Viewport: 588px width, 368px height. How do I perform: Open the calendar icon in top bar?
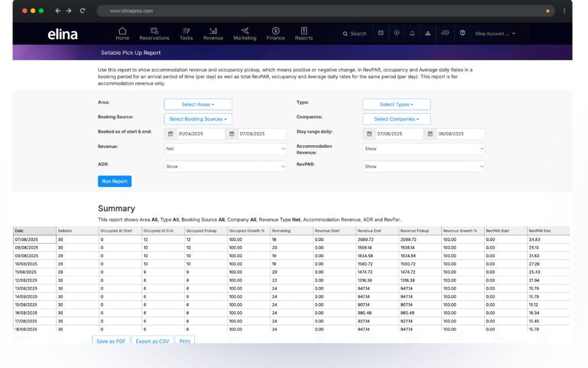(x=381, y=33)
